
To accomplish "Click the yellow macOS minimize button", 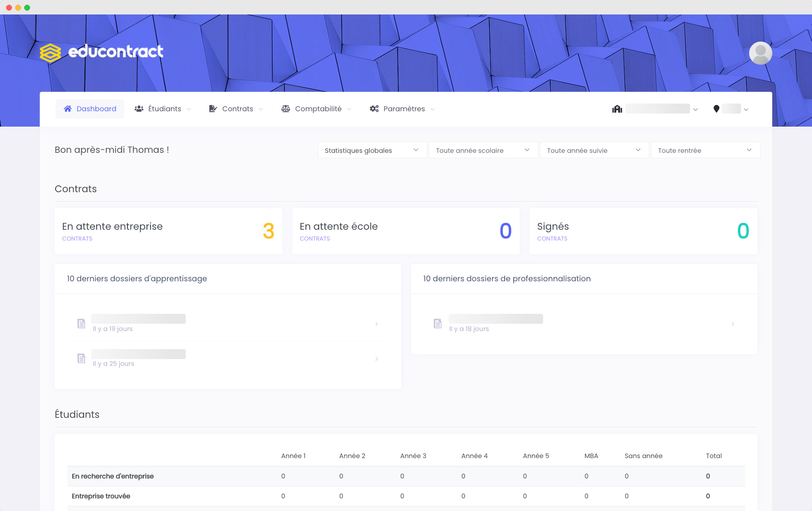I will pos(18,8).
